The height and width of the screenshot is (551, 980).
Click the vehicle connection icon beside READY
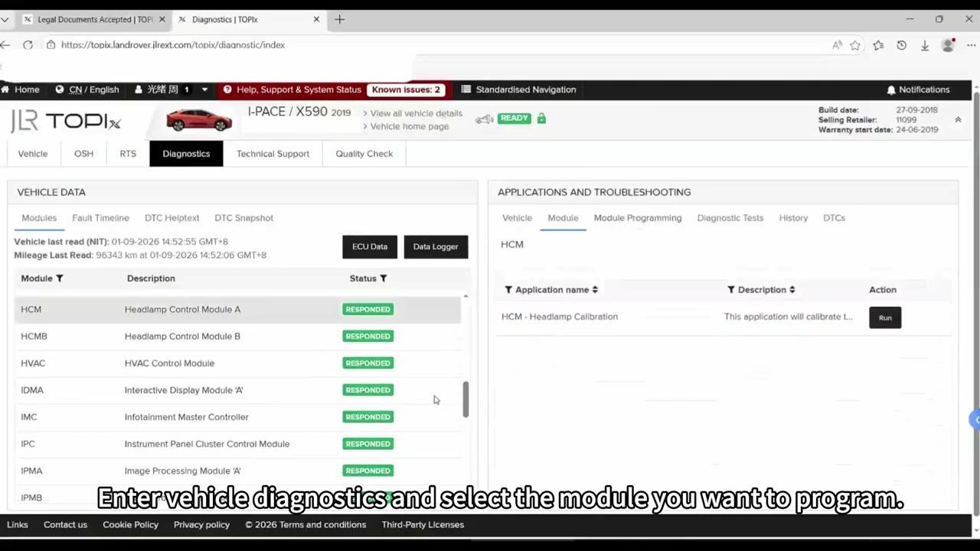click(485, 119)
